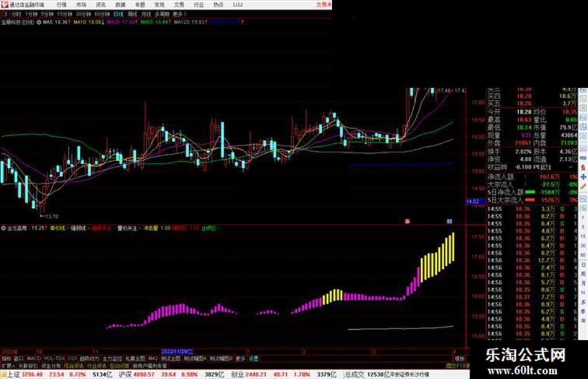Click the green 5日净流入额 bar
This screenshot has height=379, width=588.
pos(530,192)
